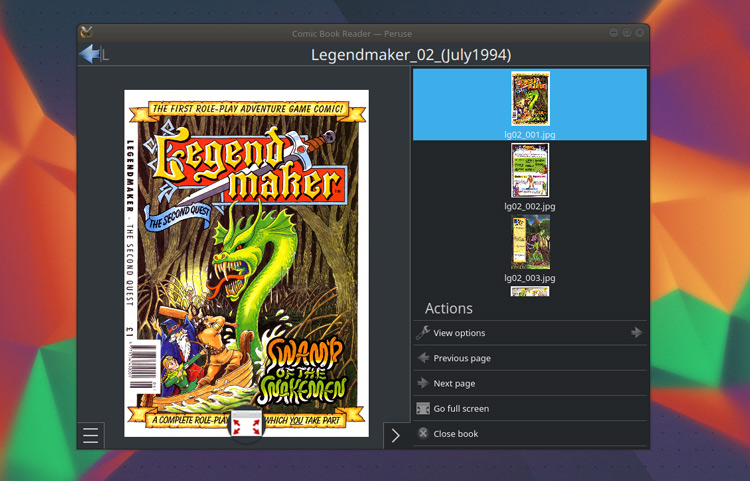Select the lg02_001.jpg thumbnail
750x481 pixels.
[530, 99]
